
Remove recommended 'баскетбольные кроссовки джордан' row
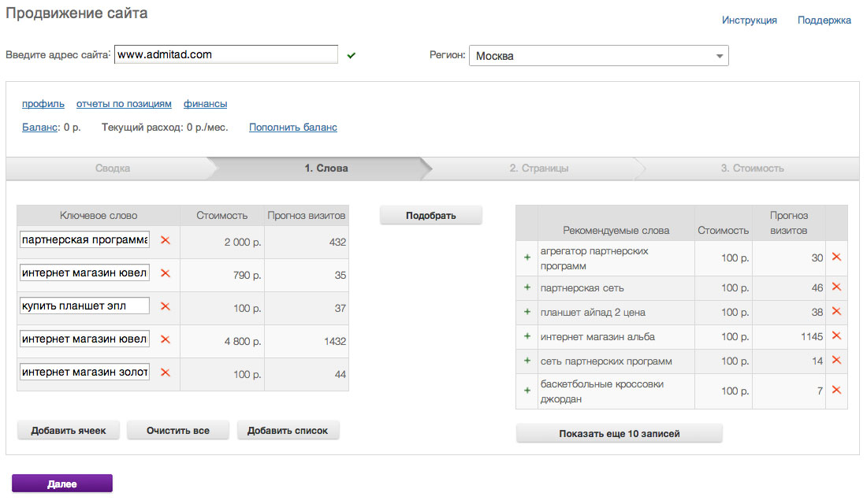click(836, 390)
